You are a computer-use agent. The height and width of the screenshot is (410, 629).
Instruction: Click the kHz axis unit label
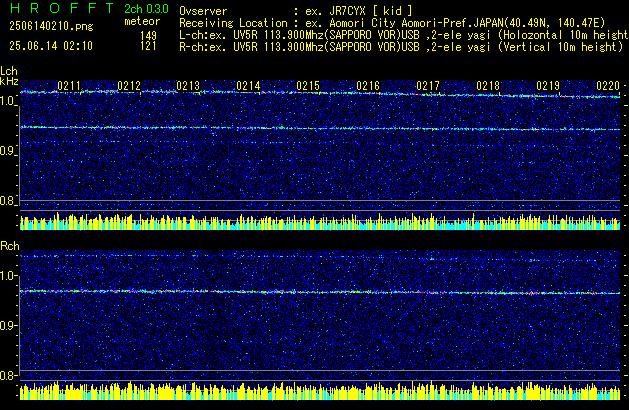(9, 81)
